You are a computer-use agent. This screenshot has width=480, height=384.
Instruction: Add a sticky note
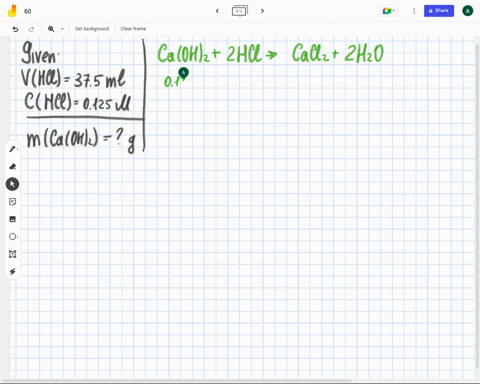[x=13, y=202]
